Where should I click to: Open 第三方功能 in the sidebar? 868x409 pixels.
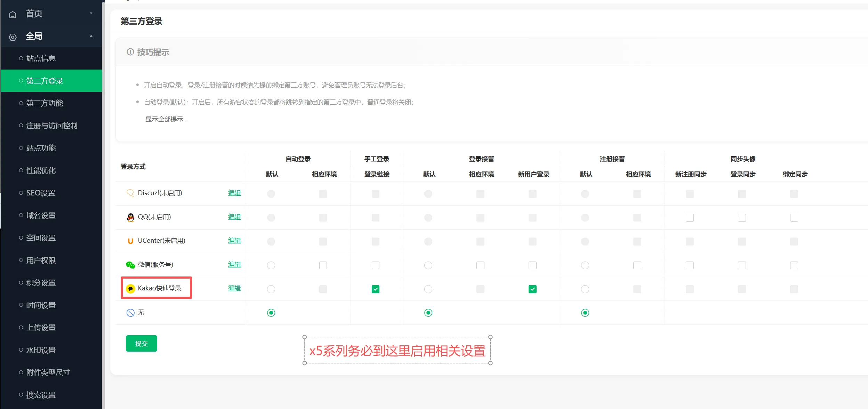tap(51, 103)
